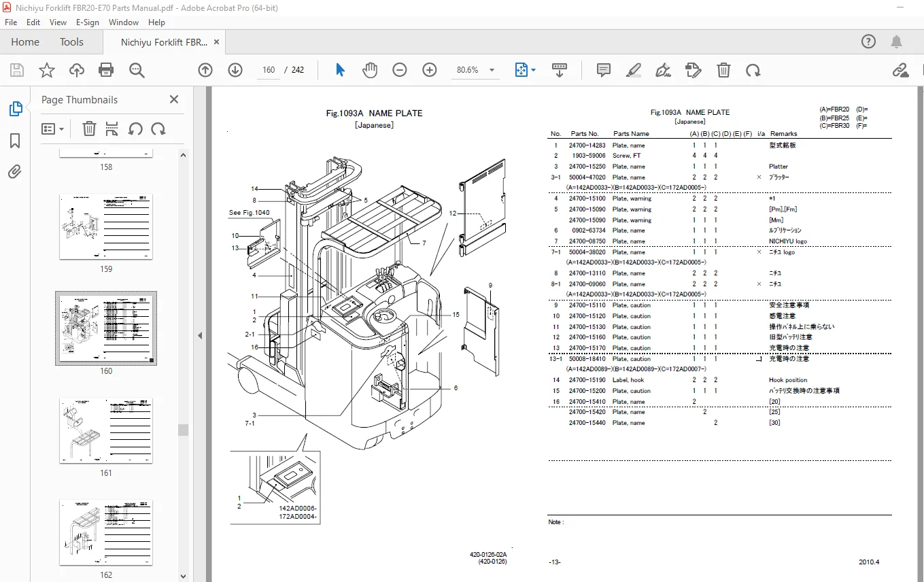Delete the page using the toolbar trash icon
The width and height of the screenshot is (924, 582).
pyautogui.click(x=724, y=70)
